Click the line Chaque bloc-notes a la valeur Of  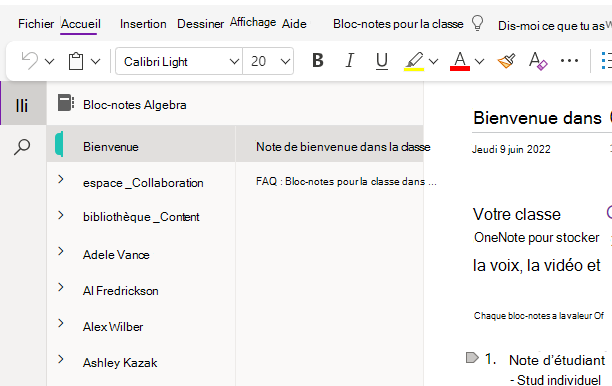click(x=539, y=316)
